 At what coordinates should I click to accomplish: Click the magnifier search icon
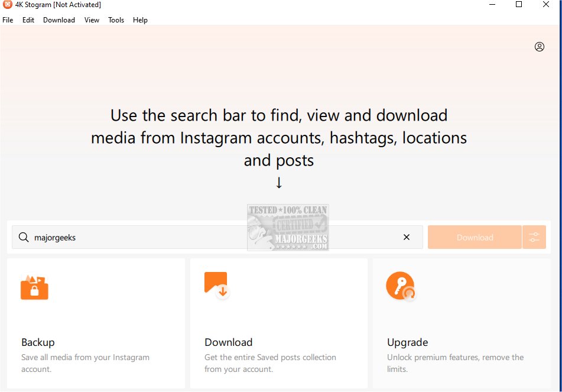pyautogui.click(x=24, y=237)
